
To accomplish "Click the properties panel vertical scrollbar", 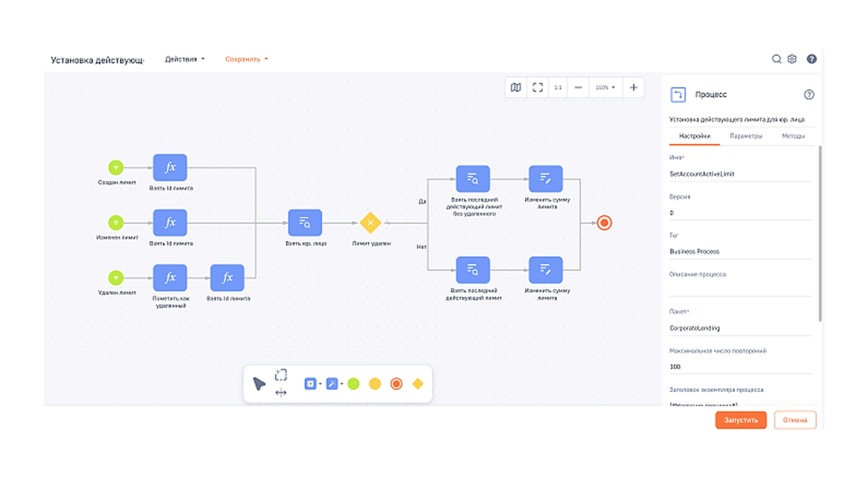I will pyautogui.click(x=820, y=233).
